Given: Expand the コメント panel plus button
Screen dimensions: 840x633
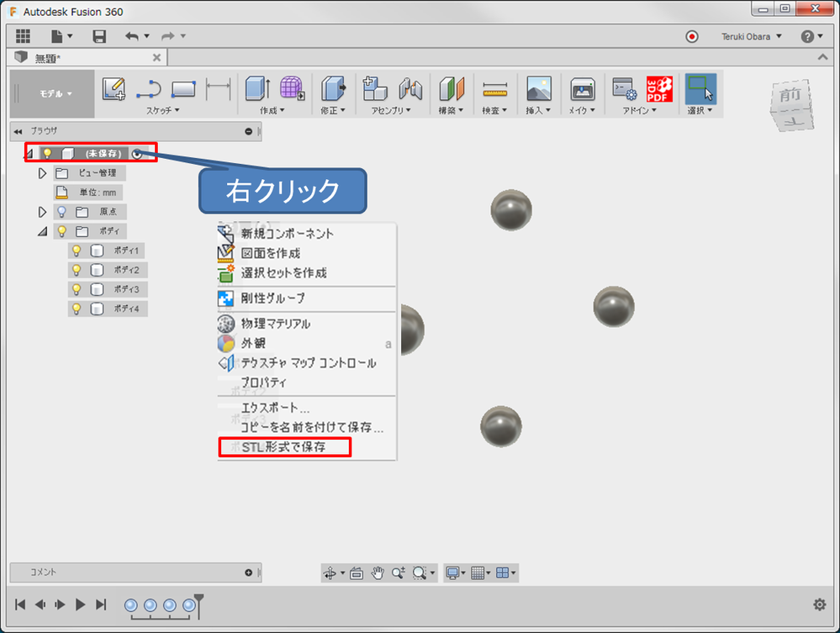Looking at the screenshot, I should tap(249, 572).
